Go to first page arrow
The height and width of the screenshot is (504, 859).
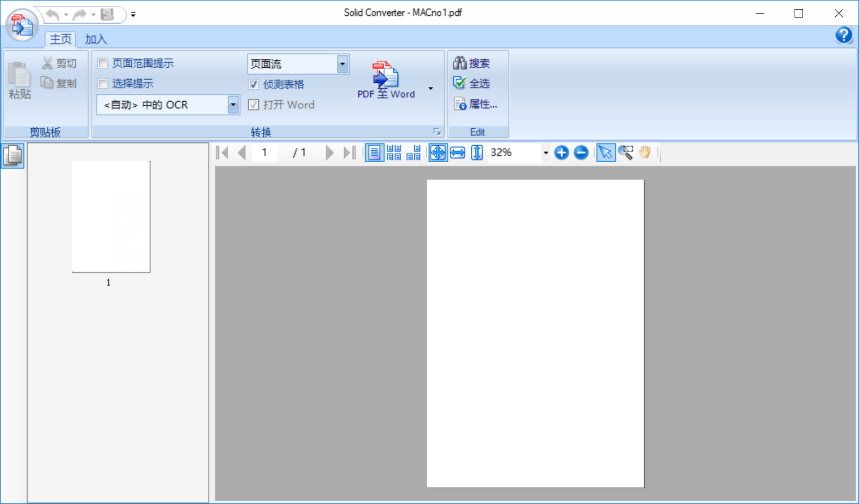(x=222, y=153)
